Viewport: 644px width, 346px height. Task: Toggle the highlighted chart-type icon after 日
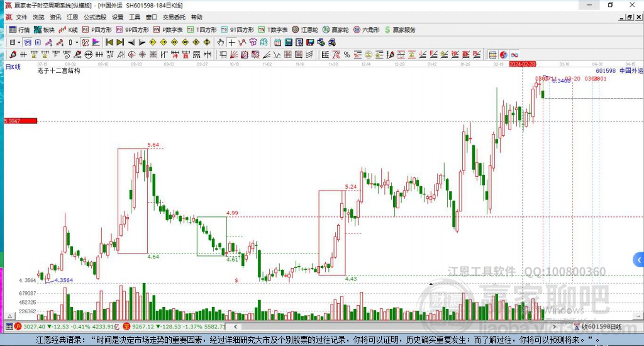(28, 42)
